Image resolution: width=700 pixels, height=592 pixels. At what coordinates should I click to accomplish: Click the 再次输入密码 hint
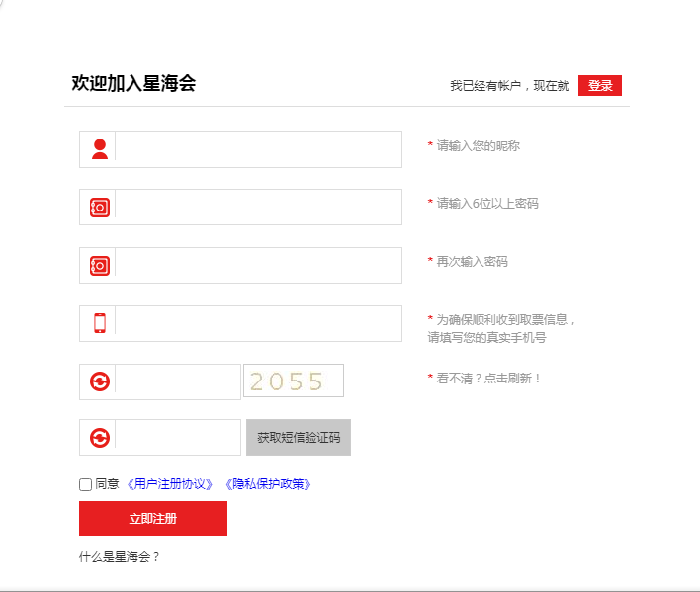click(x=472, y=262)
